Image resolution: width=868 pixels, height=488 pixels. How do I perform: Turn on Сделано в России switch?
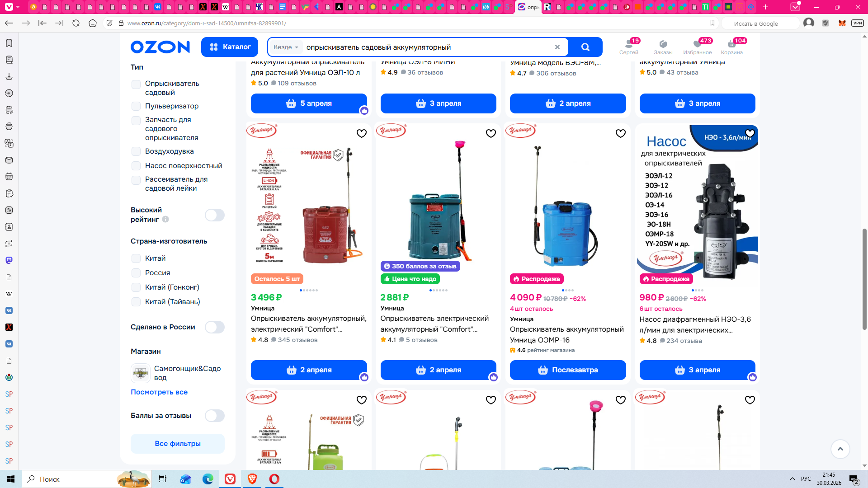(x=214, y=327)
